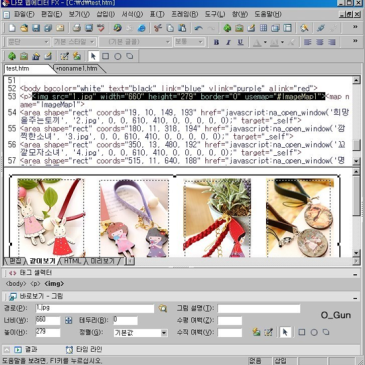Toggle Bold formatting button

(216, 42)
